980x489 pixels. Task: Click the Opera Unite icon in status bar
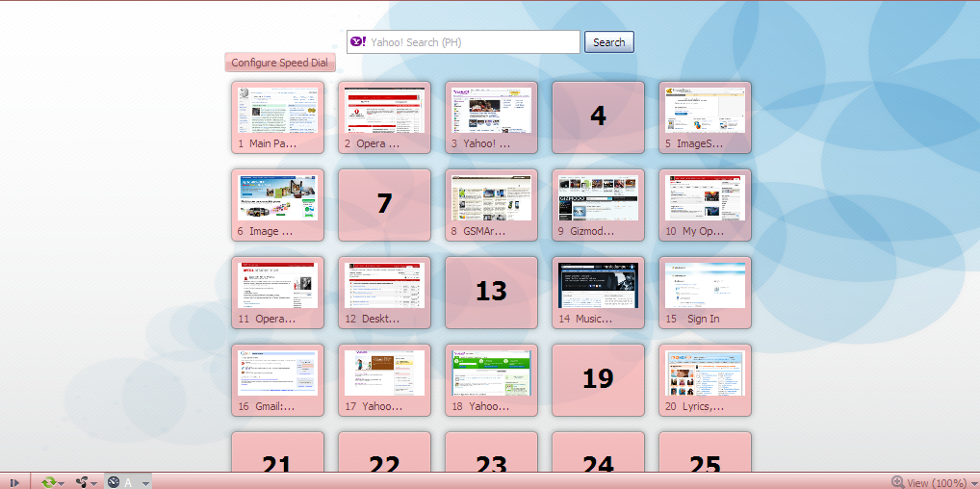[83, 482]
